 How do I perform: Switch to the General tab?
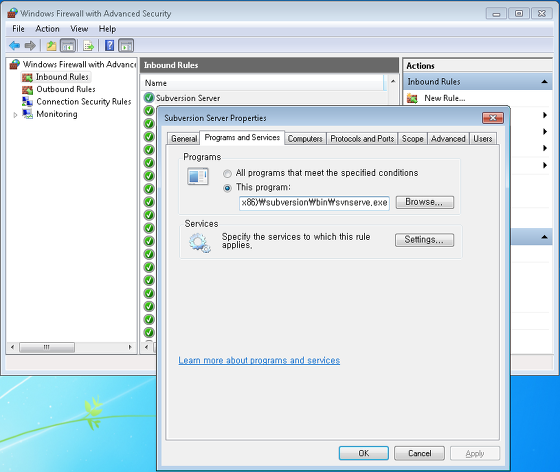click(184, 139)
